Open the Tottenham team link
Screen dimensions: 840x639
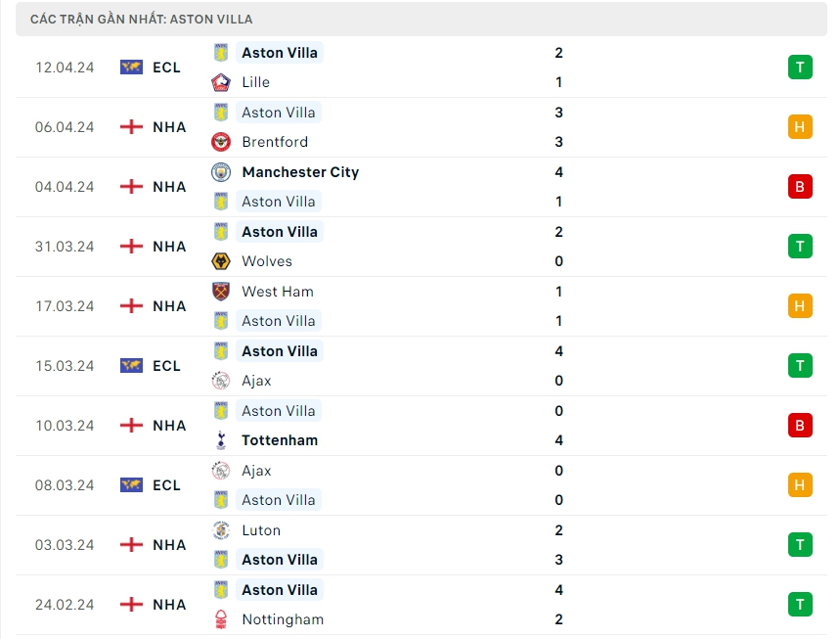pos(280,440)
